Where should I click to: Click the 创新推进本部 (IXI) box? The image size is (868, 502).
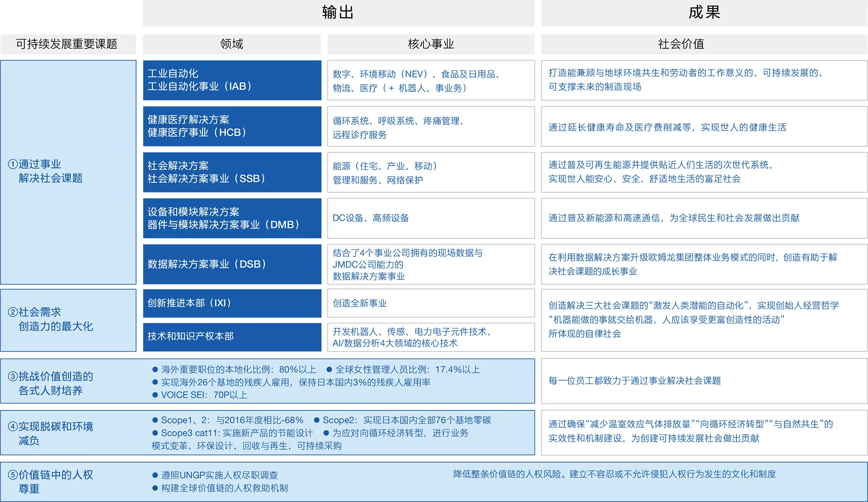232,303
